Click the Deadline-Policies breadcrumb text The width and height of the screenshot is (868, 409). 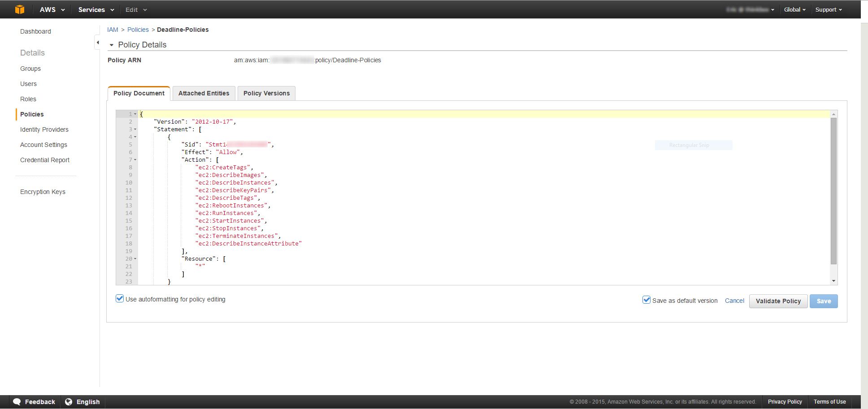point(183,30)
